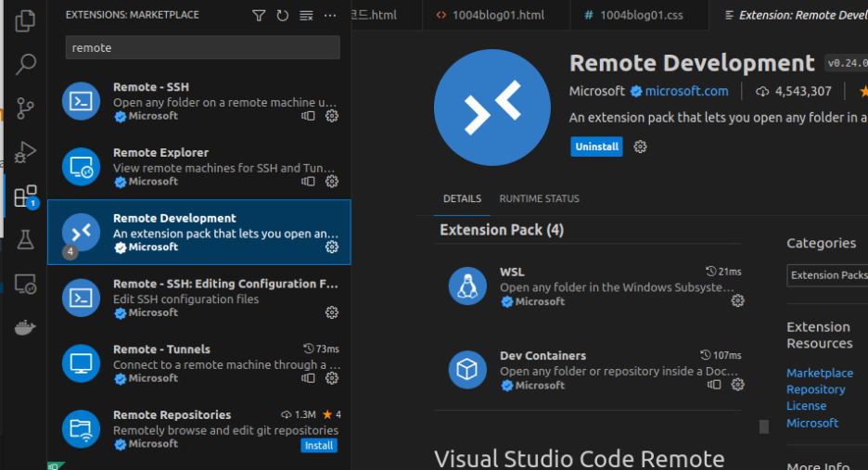Open the Run and Debug view
Viewport: 868px width, 470px height.
(25, 152)
